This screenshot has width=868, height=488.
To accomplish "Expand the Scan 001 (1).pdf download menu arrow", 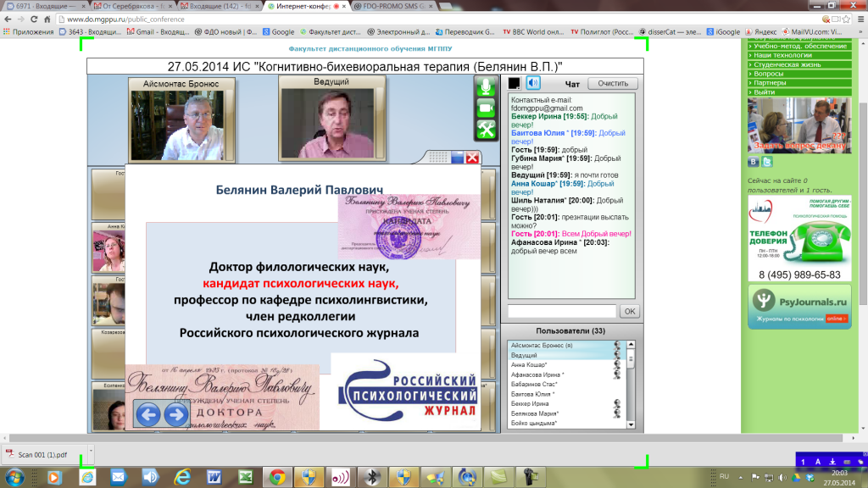I will pyautogui.click(x=90, y=454).
